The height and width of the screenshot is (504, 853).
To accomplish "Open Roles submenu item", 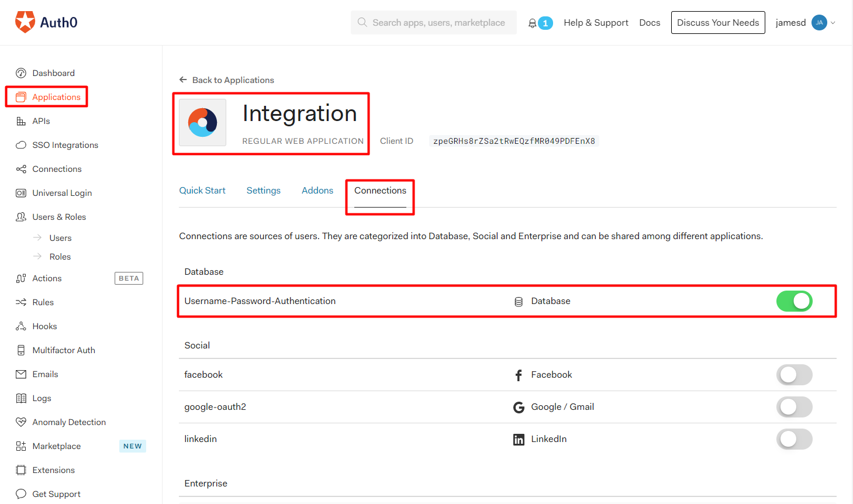I will 60,257.
